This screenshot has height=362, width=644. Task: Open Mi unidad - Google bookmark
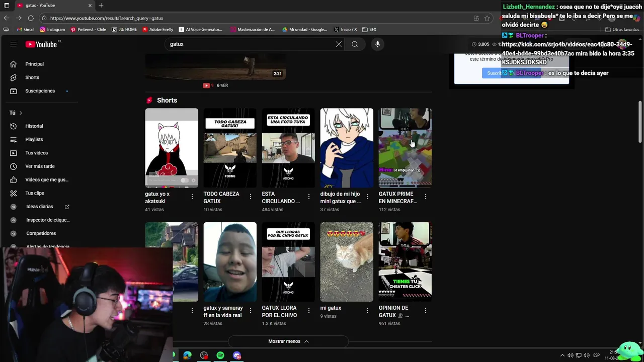(304, 30)
